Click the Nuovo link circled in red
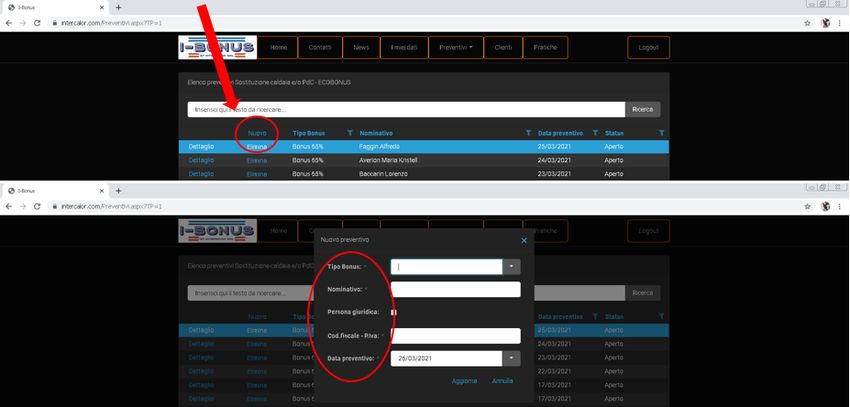Screen dimensions: 850x407 pyautogui.click(x=257, y=132)
